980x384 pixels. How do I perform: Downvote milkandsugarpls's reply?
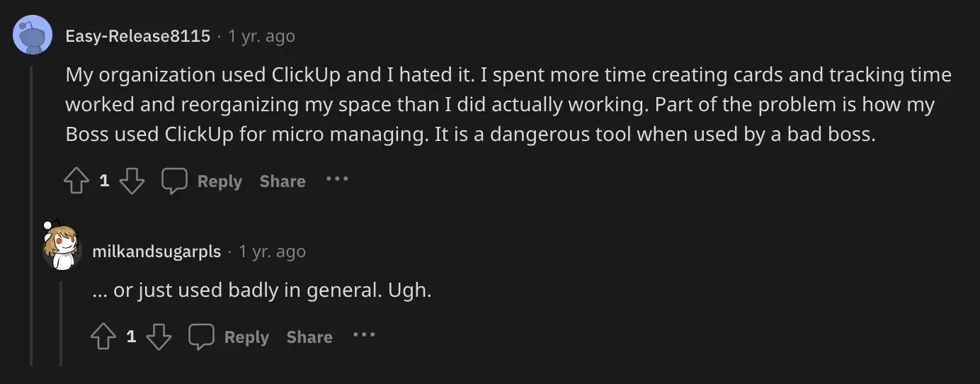(159, 337)
